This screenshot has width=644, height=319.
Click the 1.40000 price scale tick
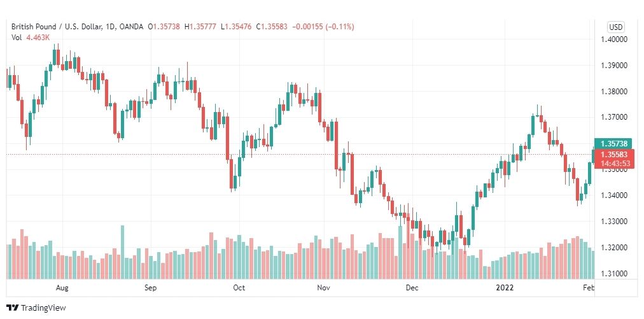tap(614, 39)
